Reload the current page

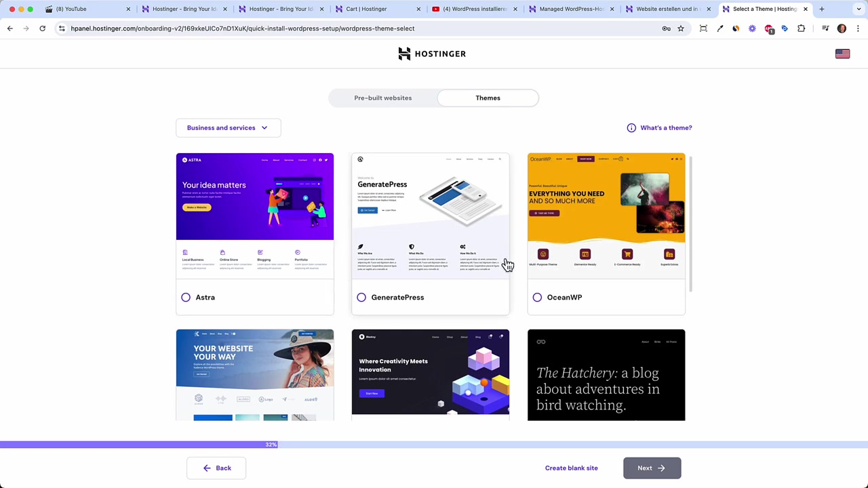42,28
